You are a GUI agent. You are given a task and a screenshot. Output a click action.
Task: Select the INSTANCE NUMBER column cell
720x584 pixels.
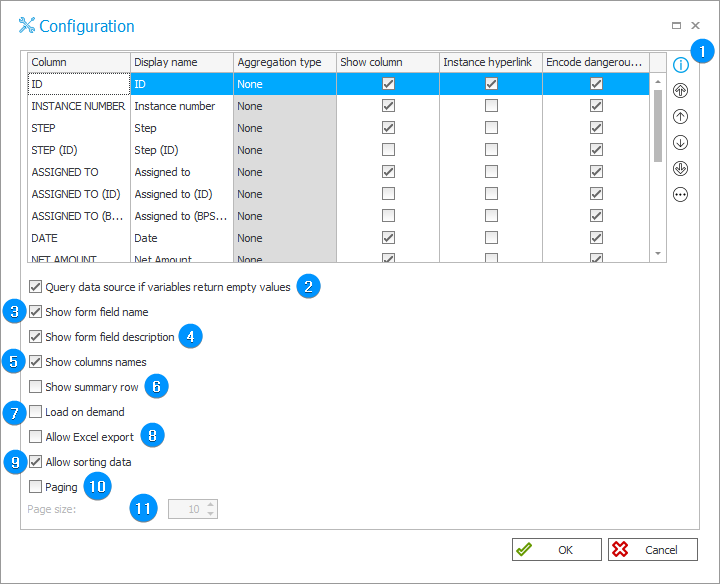click(x=79, y=106)
